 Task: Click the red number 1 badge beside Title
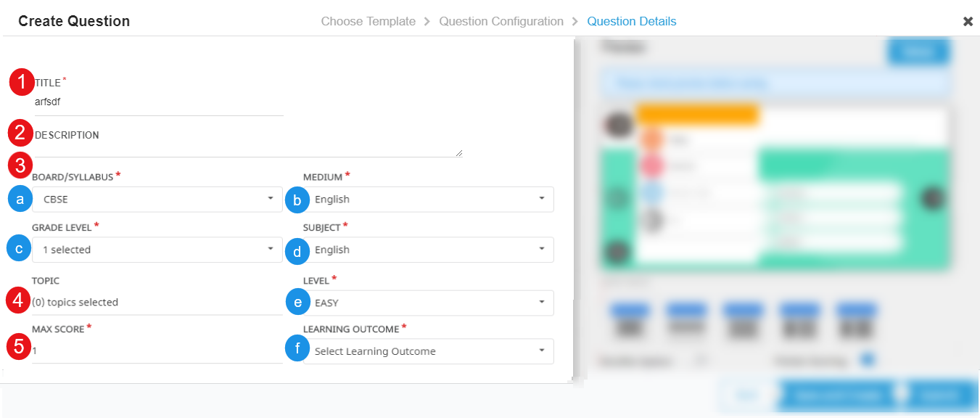click(22, 83)
